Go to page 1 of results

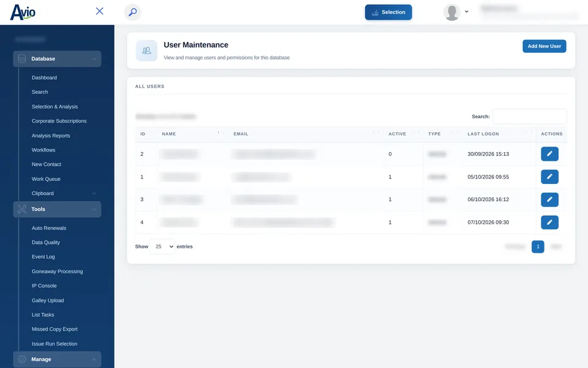tap(538, 247)
